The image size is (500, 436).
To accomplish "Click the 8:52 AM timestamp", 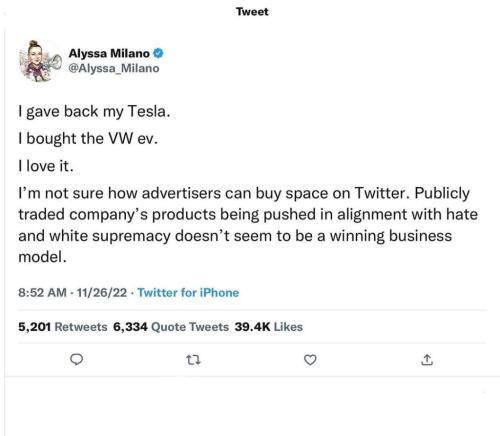I will 42,293.
